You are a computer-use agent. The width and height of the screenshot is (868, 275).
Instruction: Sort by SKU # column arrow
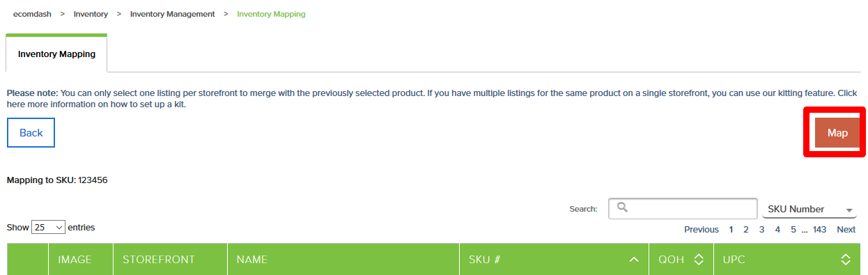click(633, 260)
